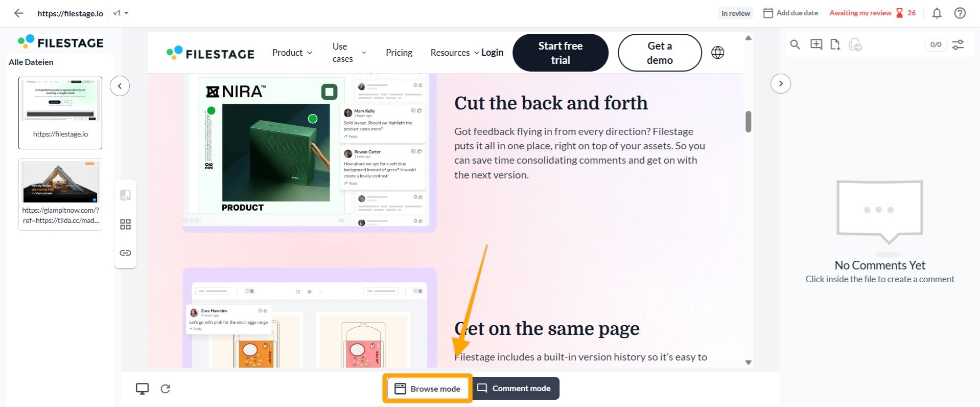The image size is (980, 407).
Task: Open the notifications bell
Action: coord(937,13)
